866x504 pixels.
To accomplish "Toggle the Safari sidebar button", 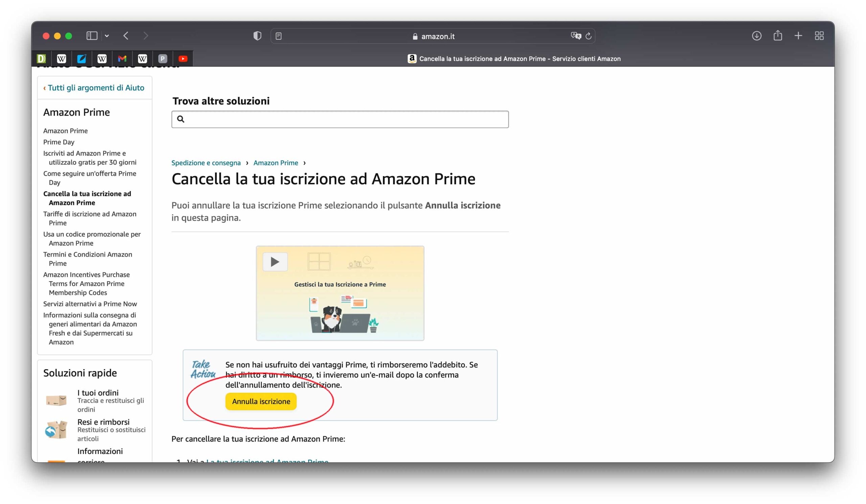I will 92,36.
